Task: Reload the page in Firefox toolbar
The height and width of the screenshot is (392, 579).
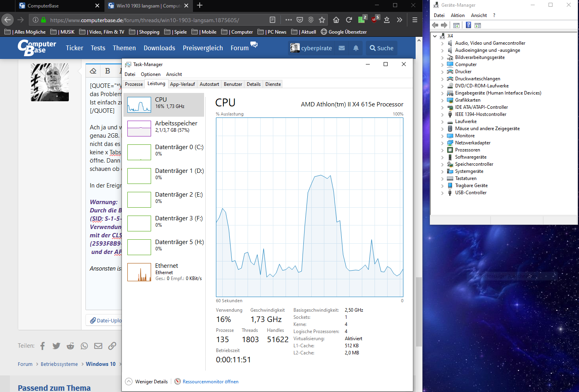Action: coord(349,20)
